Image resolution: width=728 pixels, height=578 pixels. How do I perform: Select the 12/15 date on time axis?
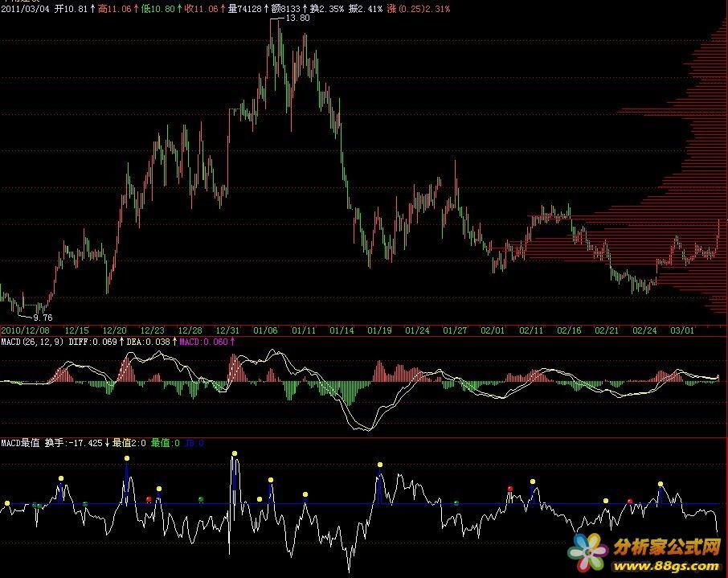(x=76, y=330)
